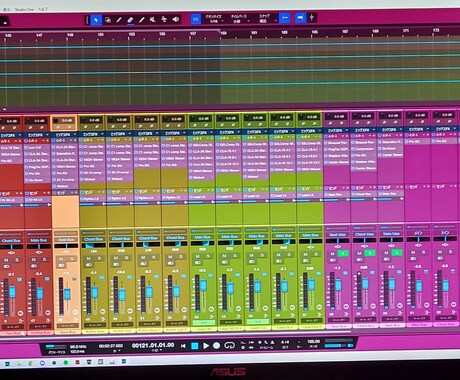
Task: Select the Paint pencil tool
Action: tap(142, 20)
